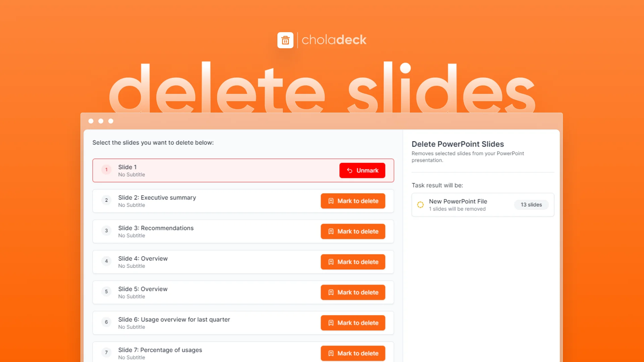
Task: Click the loading spinner icon on result
Action: click(420, 205)
